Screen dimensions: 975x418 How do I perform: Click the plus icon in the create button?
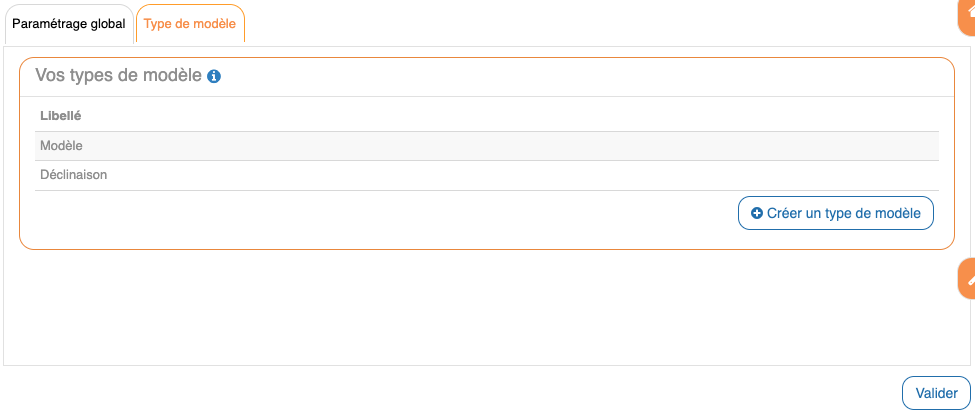click(x=757, y=213)
